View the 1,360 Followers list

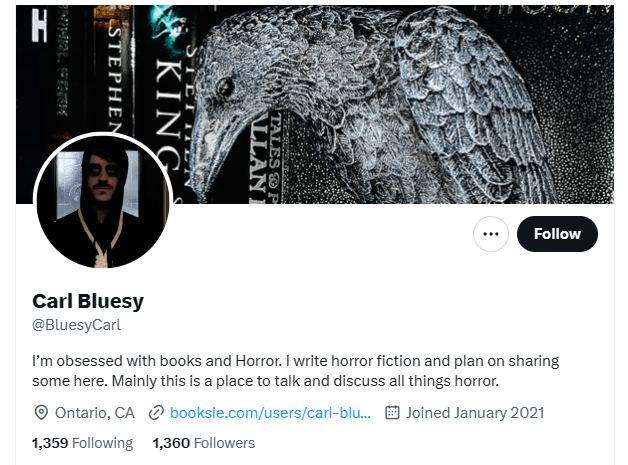pos(204,443)
